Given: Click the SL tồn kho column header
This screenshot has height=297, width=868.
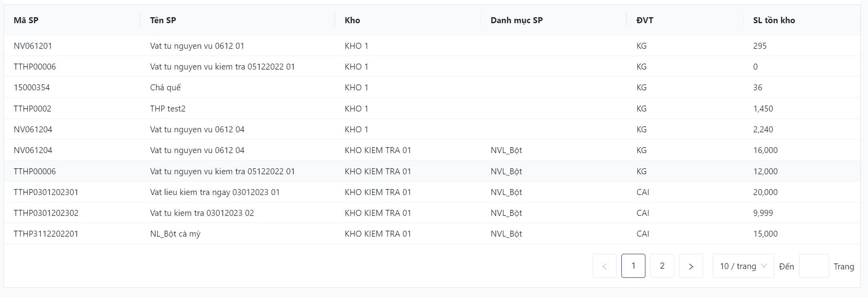Looking at the screenshot, I should (x=774, y=20).
